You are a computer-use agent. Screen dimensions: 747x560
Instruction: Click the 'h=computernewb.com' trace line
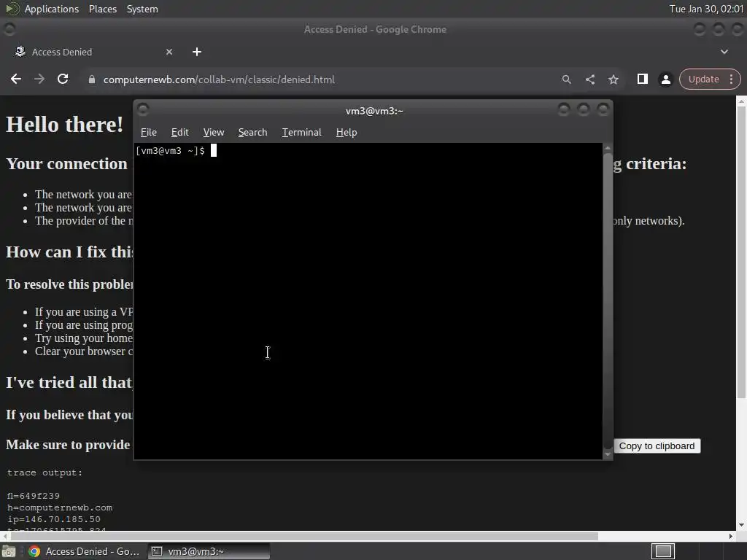pyautogui.click(x=60, y=507)
